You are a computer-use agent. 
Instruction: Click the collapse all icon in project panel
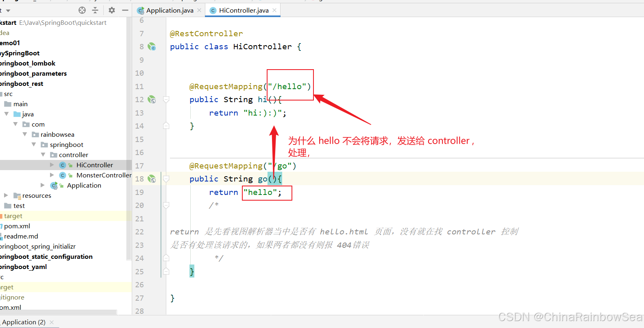click(95, 10)
